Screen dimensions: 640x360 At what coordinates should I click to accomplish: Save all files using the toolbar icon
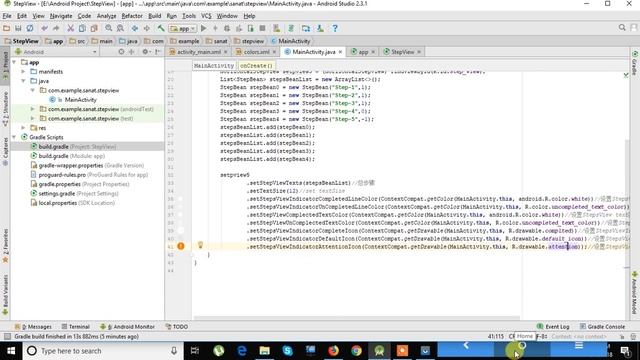click(18, 29)
